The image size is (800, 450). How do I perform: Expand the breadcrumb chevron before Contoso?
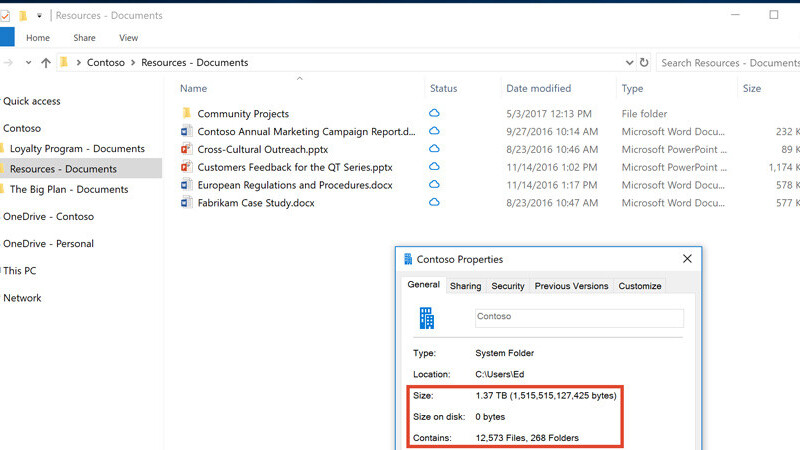(79, 62)
